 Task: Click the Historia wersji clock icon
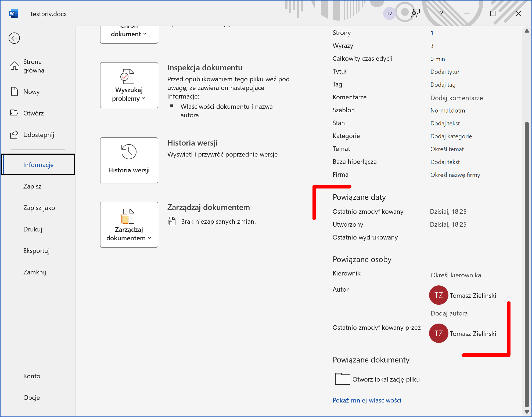coord(129,152)
